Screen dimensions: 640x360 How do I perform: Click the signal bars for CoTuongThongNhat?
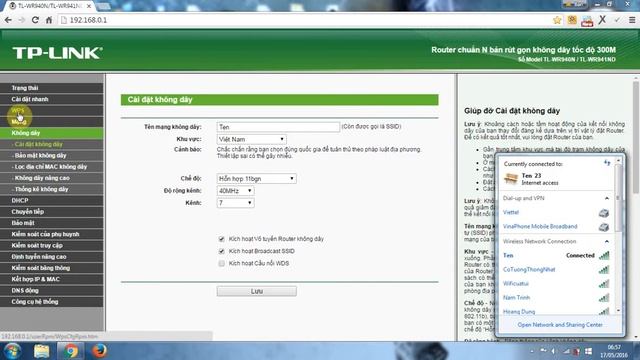pos(604,270)
